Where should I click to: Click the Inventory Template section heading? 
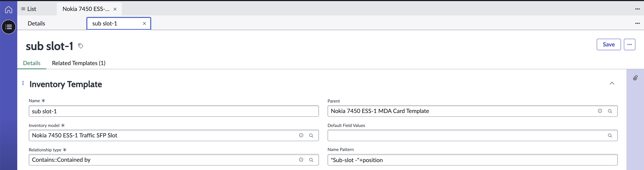click(66, 84)
